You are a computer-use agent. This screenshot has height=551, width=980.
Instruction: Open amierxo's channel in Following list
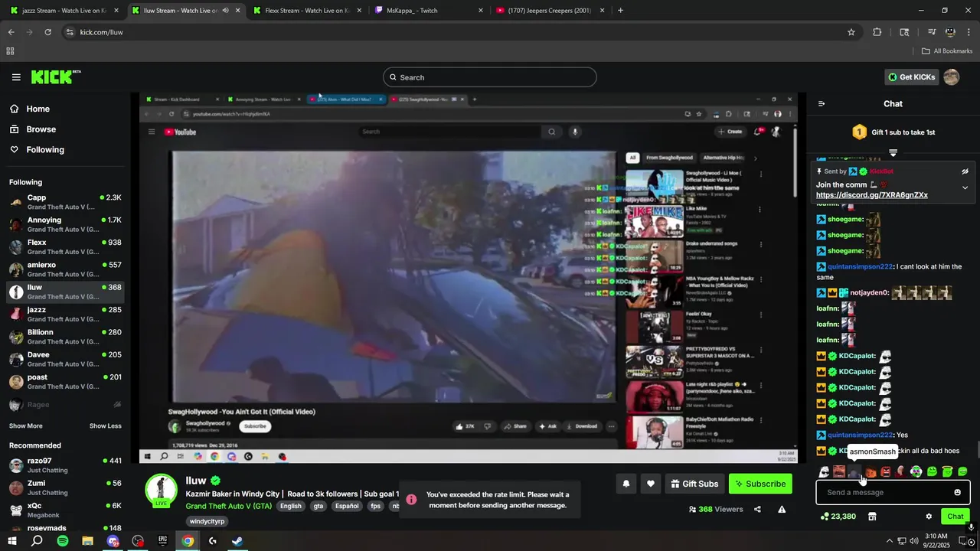[x=65, y=269]
